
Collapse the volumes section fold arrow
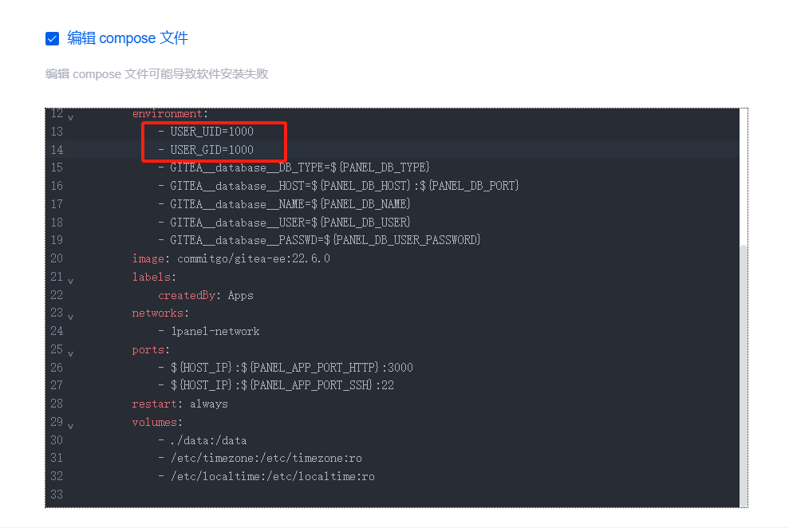70,426
